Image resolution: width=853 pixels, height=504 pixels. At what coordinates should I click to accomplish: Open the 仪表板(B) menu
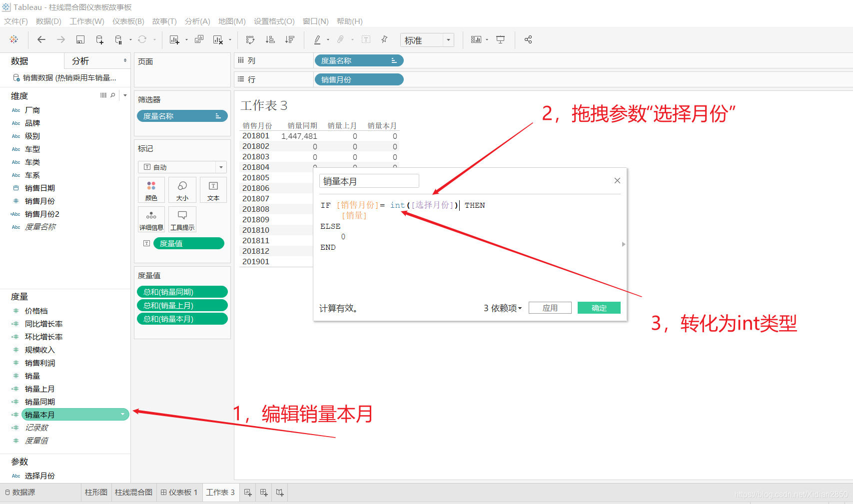coord(128,21)
